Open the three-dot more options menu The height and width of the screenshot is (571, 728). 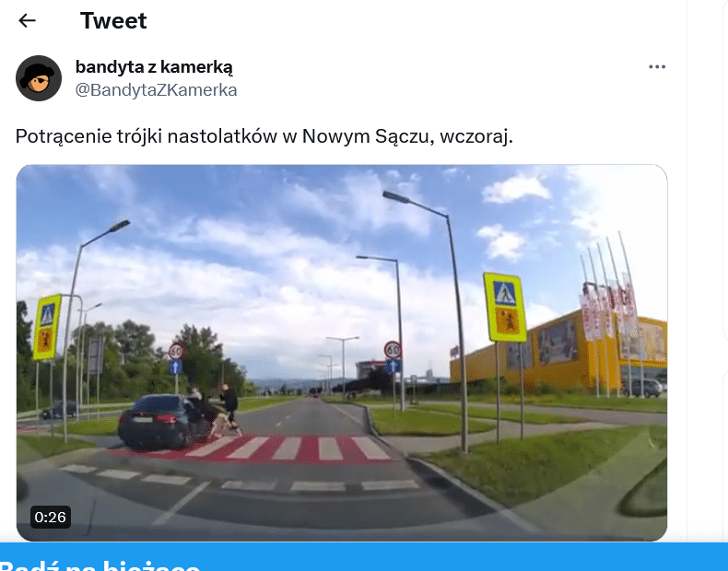tap(657, 67)
